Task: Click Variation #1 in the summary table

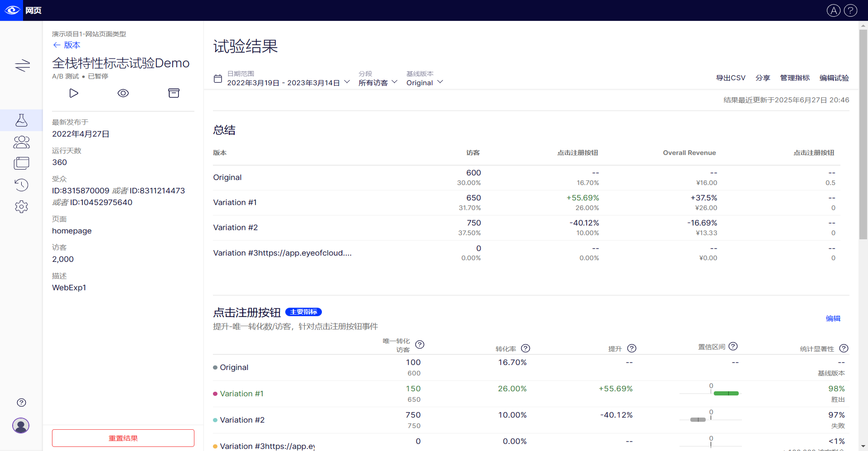Action: click(x=235, y=202)
